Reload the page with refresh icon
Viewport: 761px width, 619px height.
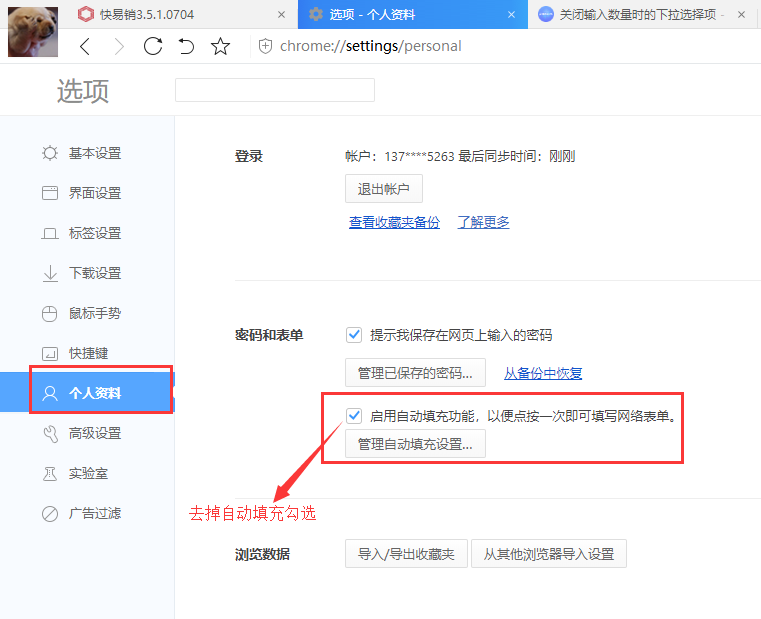click(153, 47)
